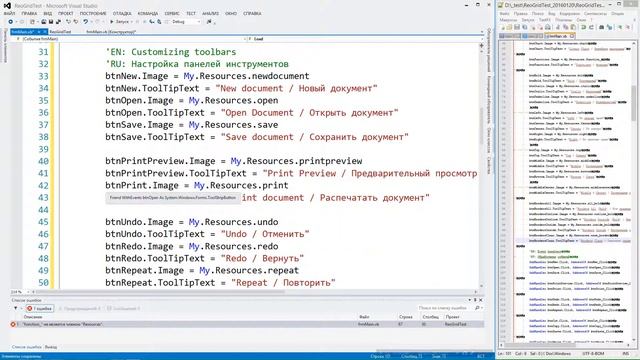This screenshot has height=360, width=640.
Task: Open the Debug configuration dropdown
Action: 186,22
